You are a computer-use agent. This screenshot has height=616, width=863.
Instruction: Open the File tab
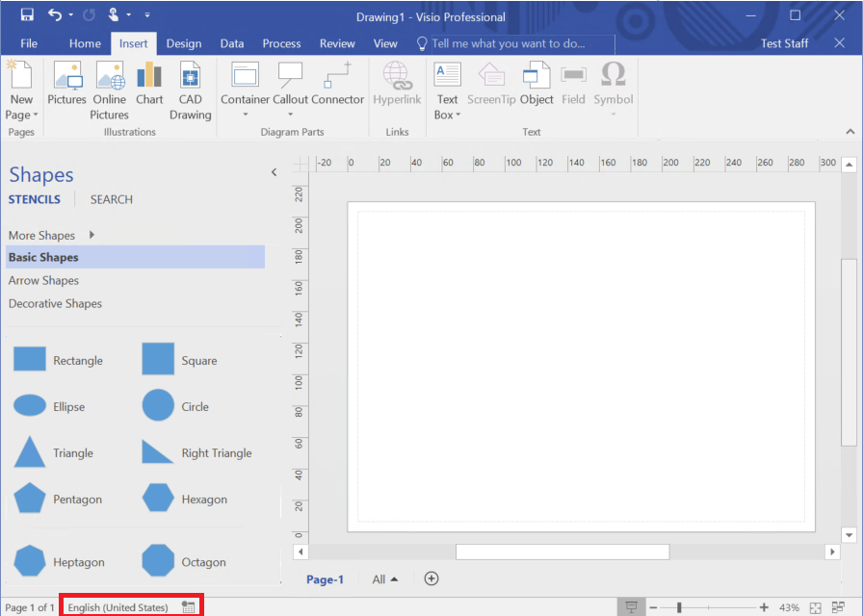coord(29,43)
